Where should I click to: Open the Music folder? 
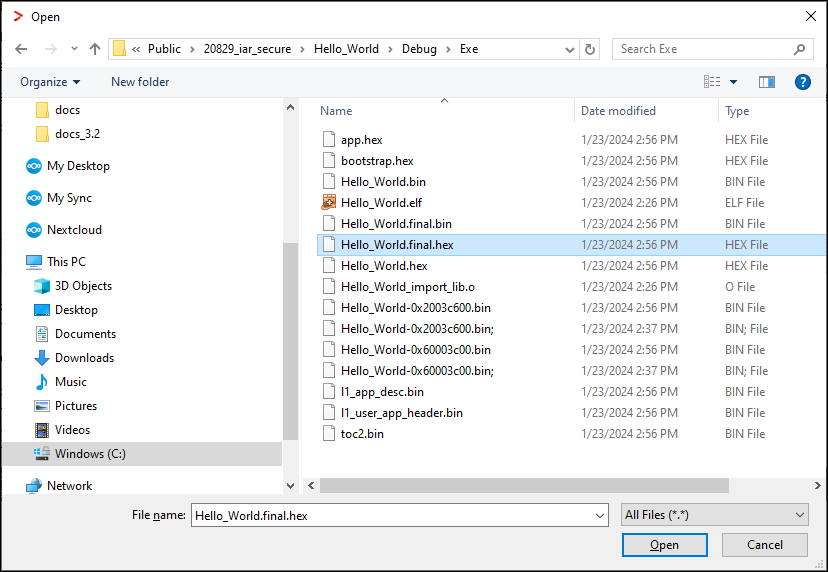(61, 382)
